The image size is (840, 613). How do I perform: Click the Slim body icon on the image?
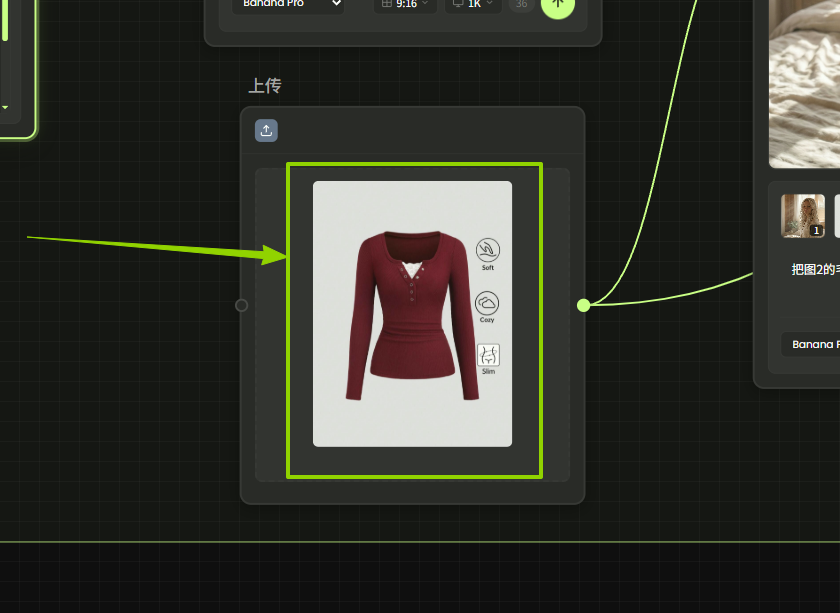point(488,355)
